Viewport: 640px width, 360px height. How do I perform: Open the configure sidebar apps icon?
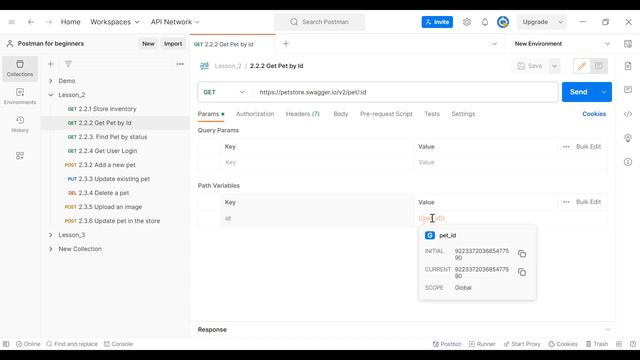pos(20,156)
